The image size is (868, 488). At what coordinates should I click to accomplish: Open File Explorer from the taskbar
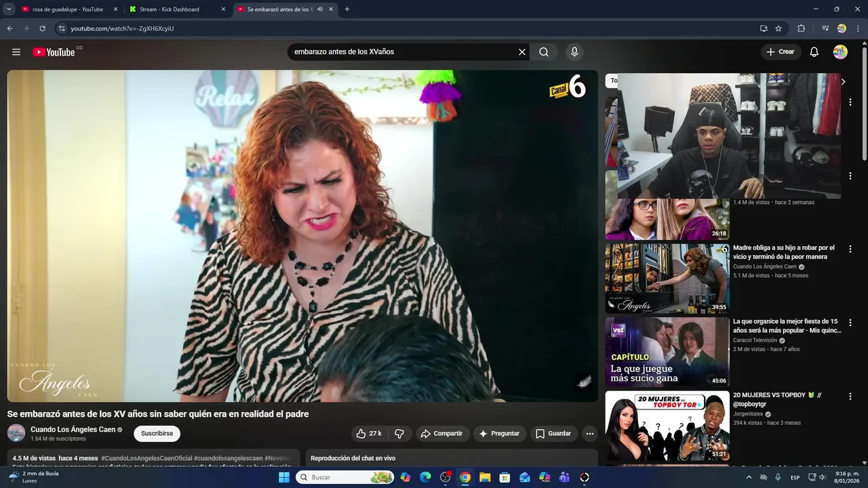pos(485,477)
